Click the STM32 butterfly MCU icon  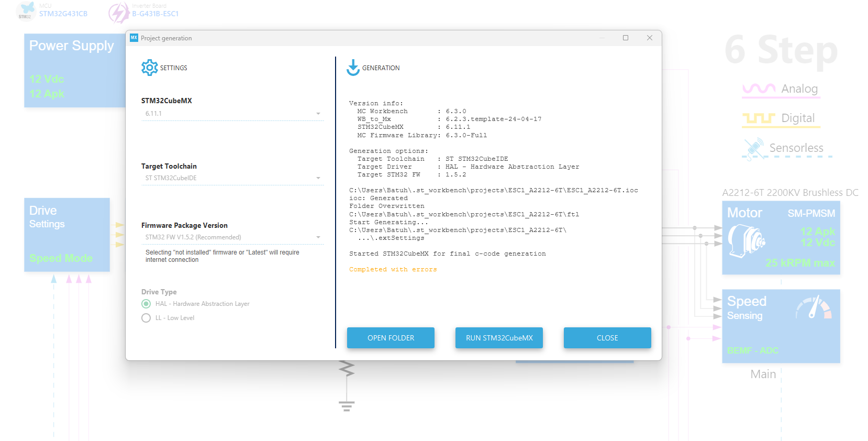(x=25, y=10)
